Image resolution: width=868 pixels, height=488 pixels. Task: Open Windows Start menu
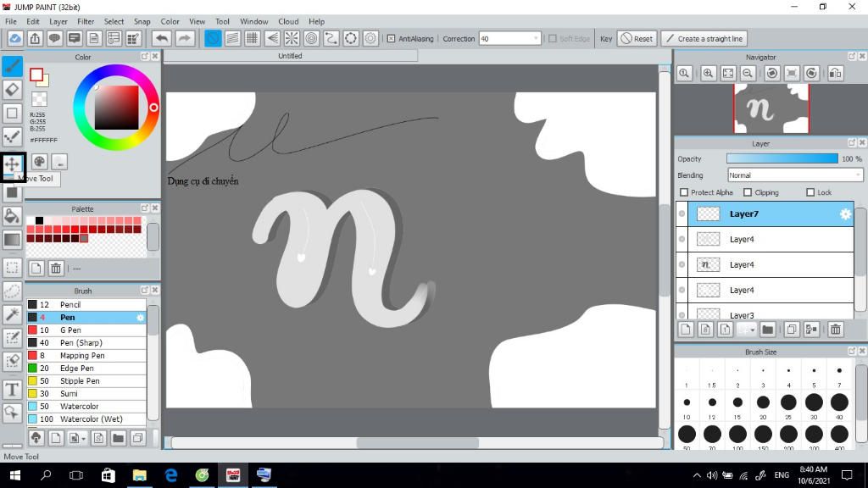15,474
